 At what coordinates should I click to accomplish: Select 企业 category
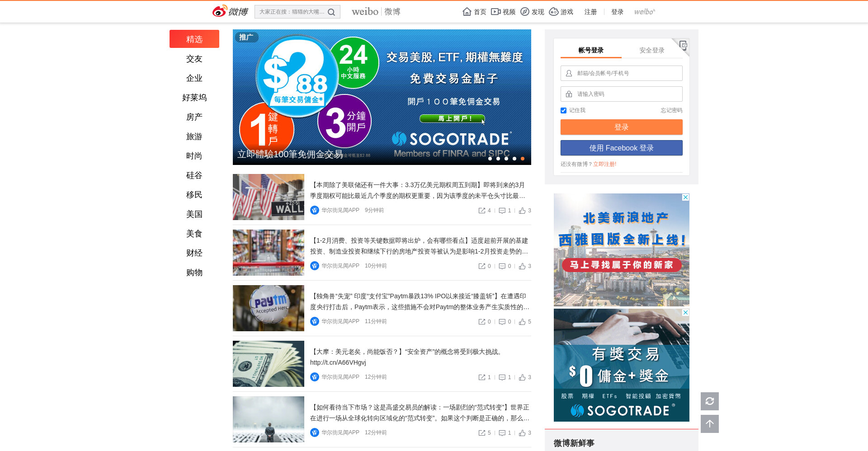(x=194, y=78)
